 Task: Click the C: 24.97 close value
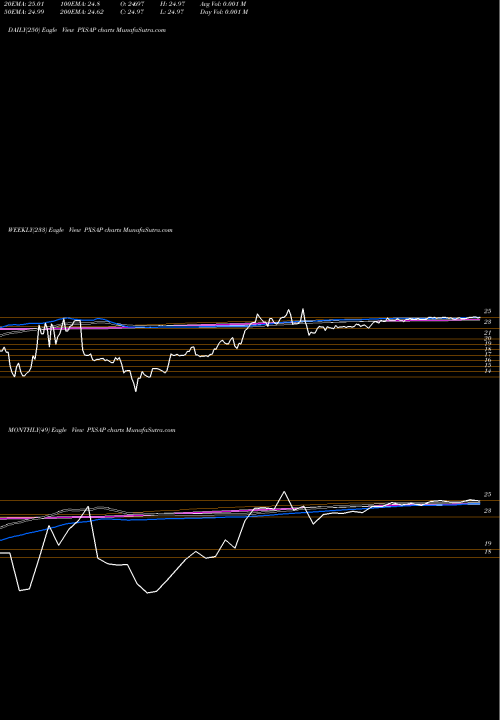click(132, 12)
